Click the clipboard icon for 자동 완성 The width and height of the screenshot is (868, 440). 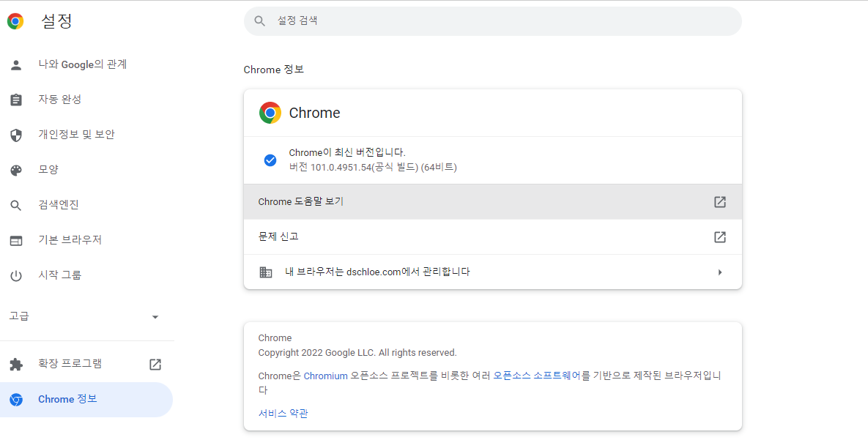16,100
